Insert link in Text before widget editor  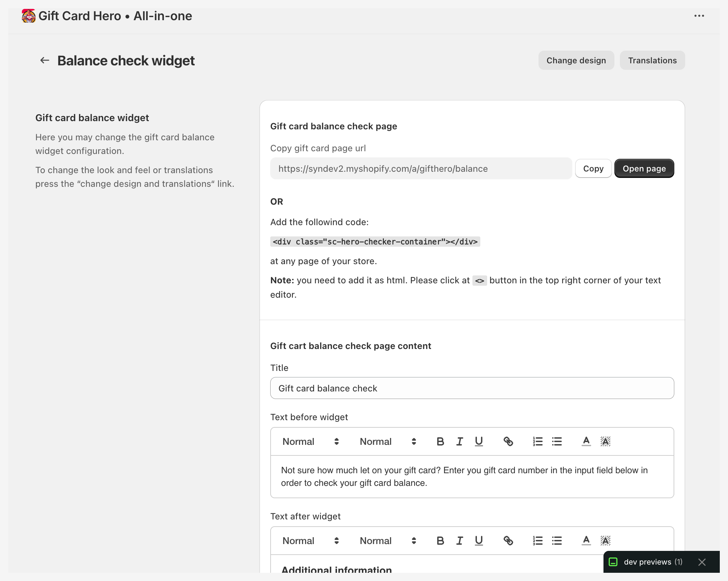[508, 441]
